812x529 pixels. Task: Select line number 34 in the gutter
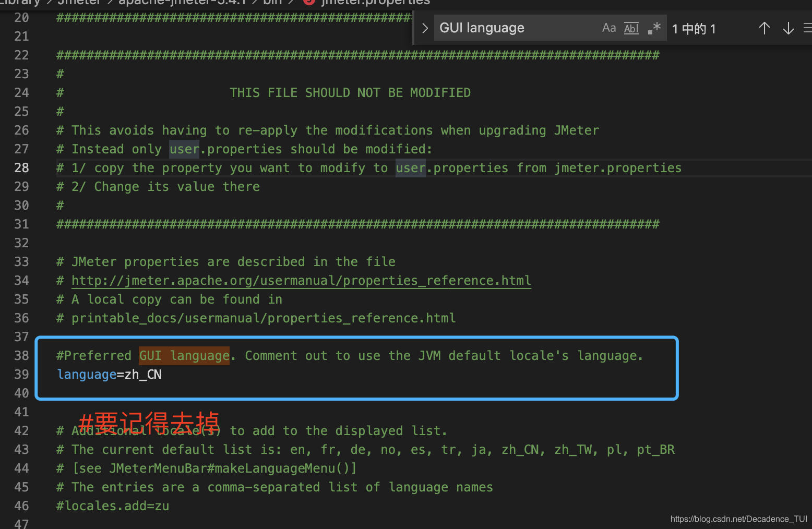tap(21, 281)
